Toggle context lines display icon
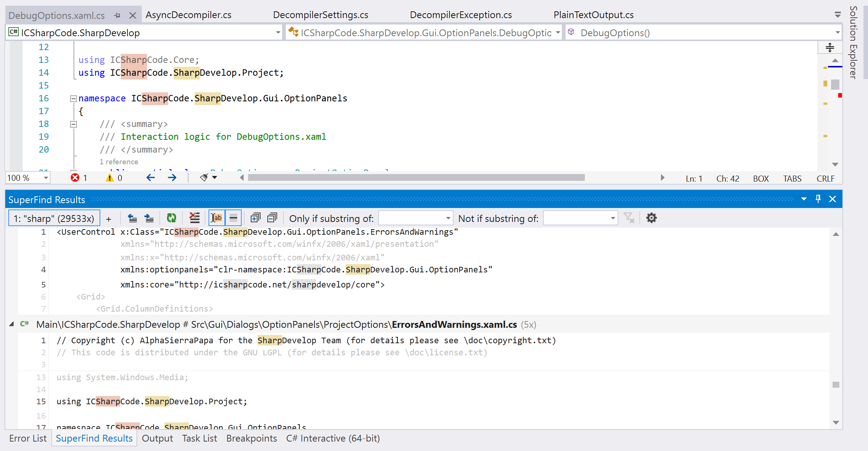Viewport: 868px width, 451px height. [233, 218]
